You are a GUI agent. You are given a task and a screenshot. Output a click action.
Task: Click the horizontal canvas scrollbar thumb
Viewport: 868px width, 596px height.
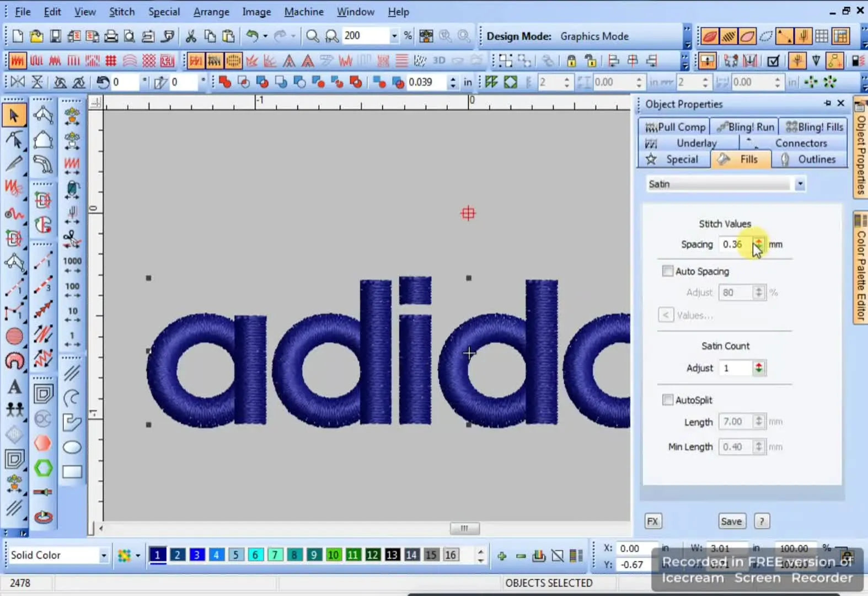(x=464, y=528)
